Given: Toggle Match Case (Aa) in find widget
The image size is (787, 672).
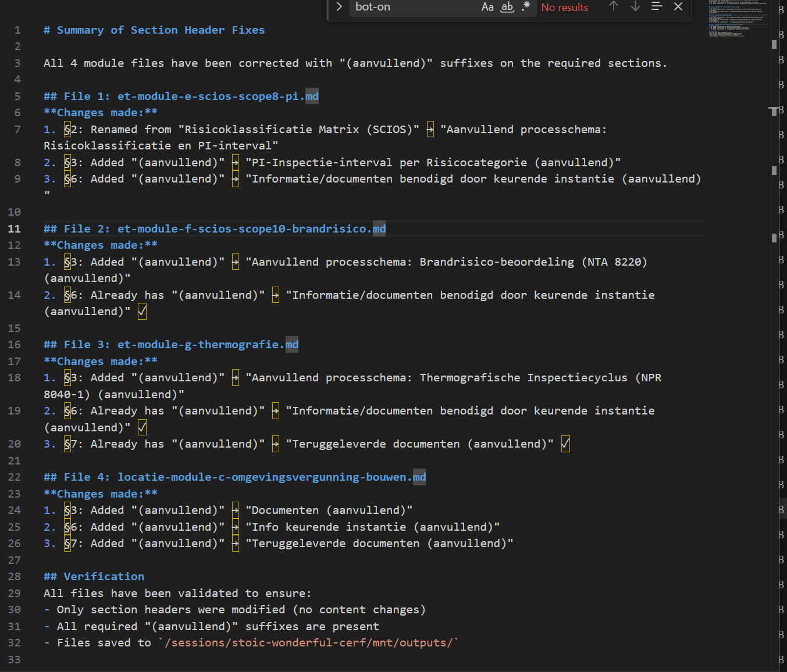Looking at the screenshot, I should 487,7.
